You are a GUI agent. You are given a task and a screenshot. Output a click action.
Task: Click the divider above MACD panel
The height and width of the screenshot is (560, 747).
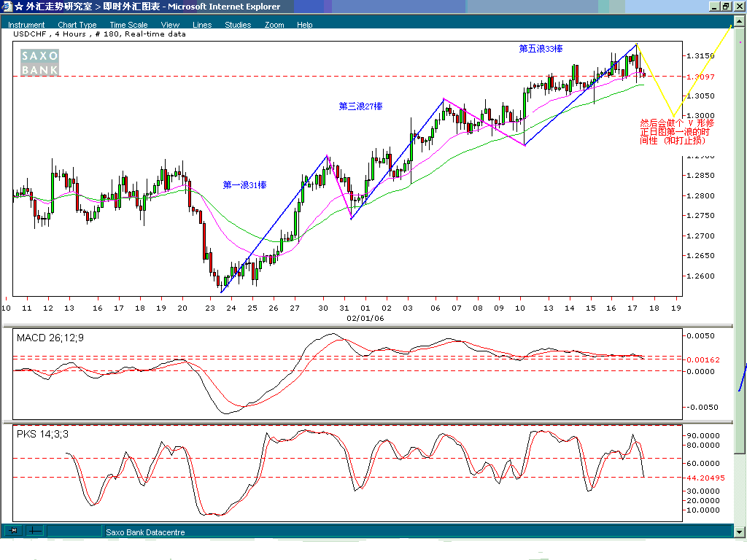pyautogui.click(x=368, y=326)
